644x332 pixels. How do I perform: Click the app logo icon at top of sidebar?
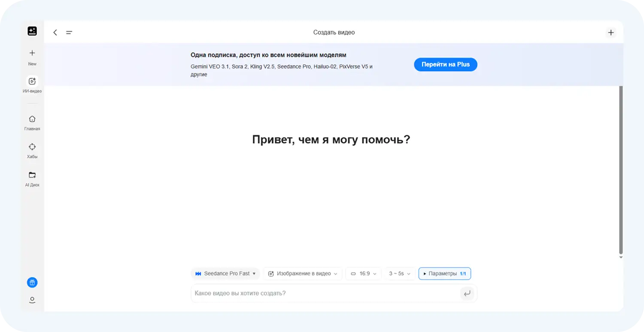tap(33, 31)
